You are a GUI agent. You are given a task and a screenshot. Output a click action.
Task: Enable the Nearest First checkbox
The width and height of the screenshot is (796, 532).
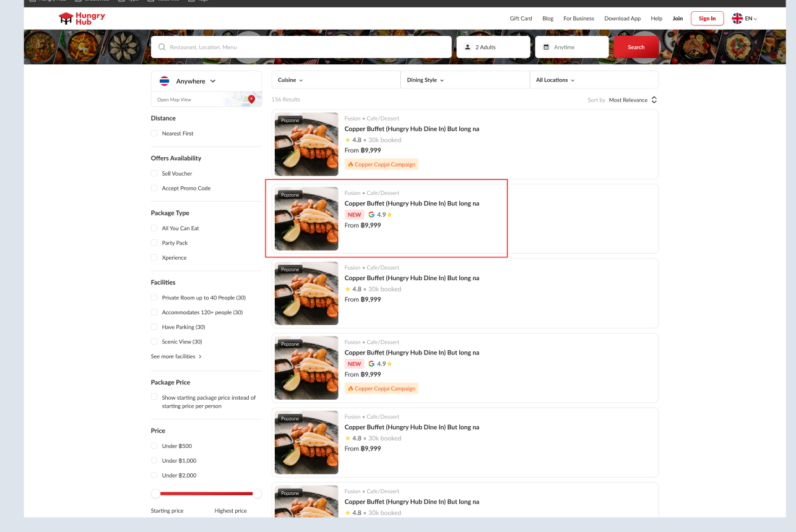point(154,134)
